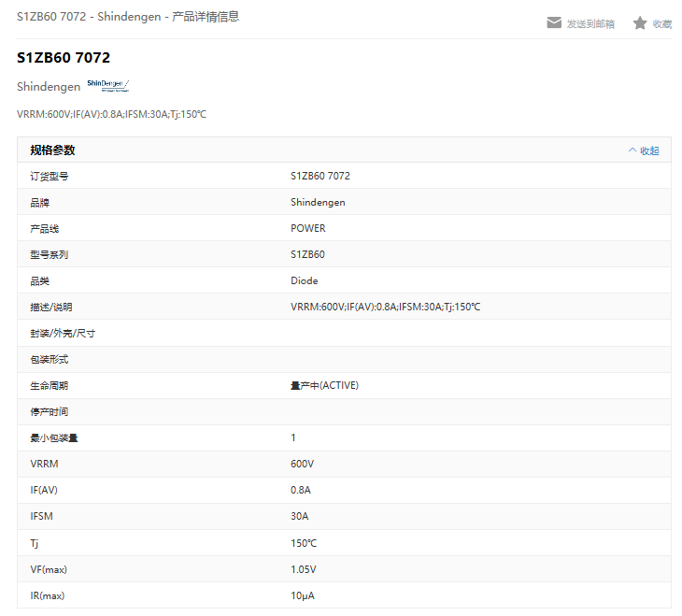Click the IFSM value 30A
The height and width of the screenshot is (616, 682).
299,516
